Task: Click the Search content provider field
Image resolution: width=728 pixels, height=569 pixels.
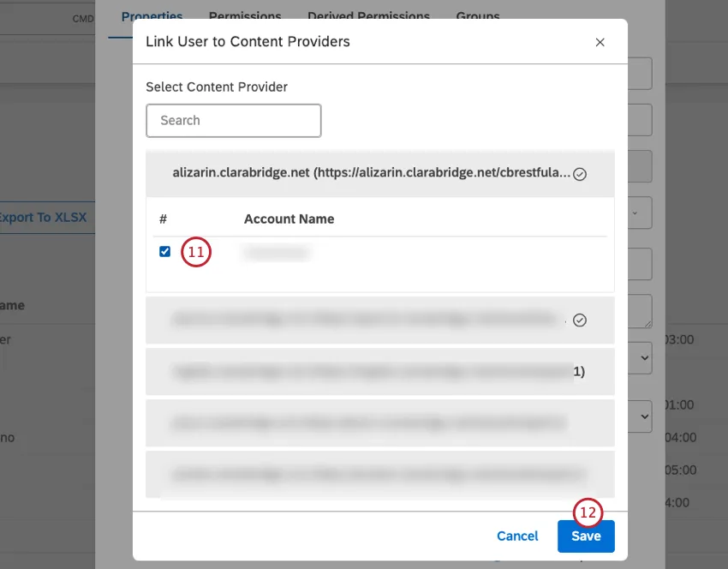Action: pyautogui.click(x=233, y=121)
